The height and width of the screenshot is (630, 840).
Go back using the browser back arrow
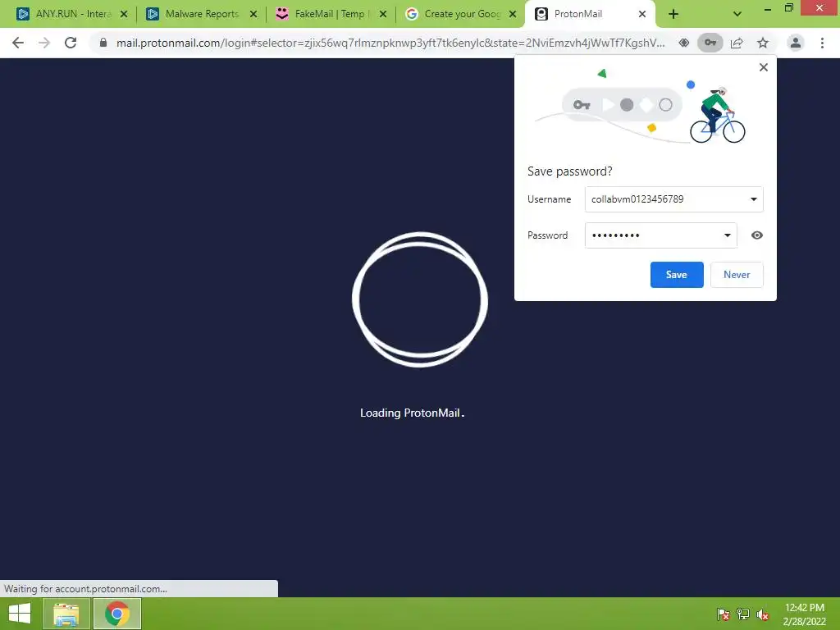click(18, 43)
